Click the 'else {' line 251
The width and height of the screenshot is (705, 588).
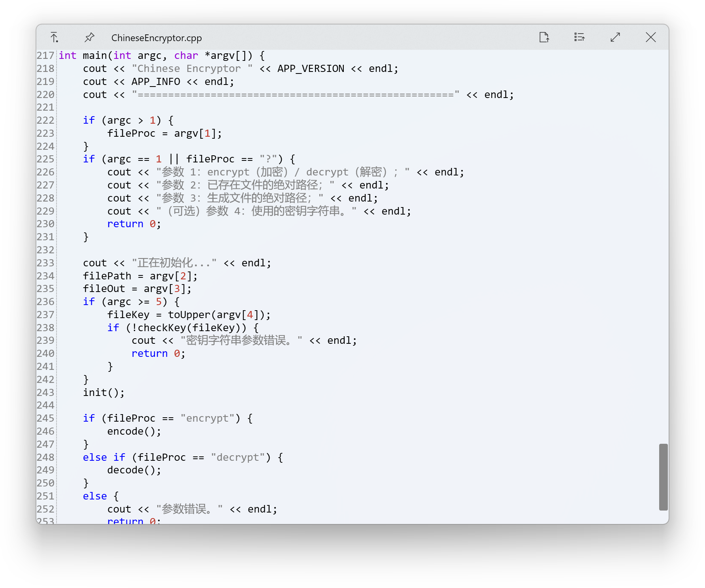click(101, 496)
